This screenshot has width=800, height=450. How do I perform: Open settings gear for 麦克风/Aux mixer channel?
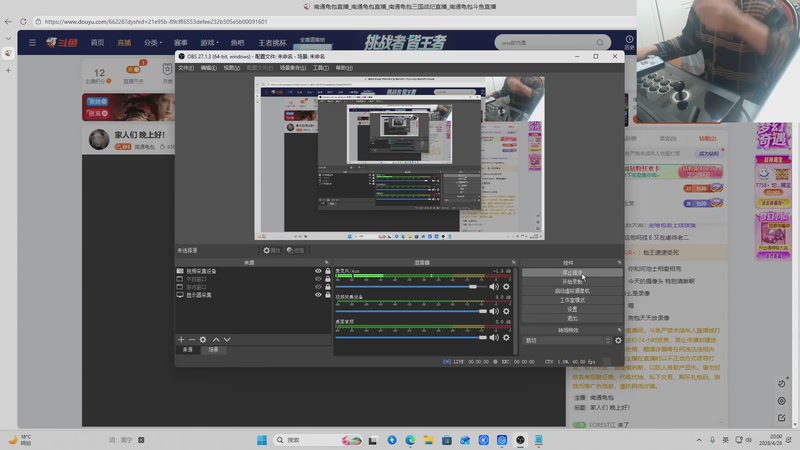(506, 287)
